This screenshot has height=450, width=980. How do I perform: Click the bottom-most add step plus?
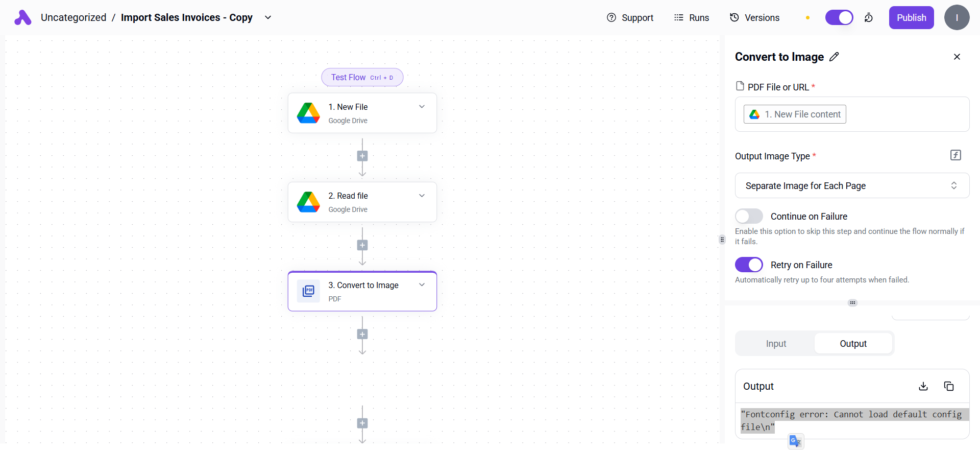tap(362, 423)
